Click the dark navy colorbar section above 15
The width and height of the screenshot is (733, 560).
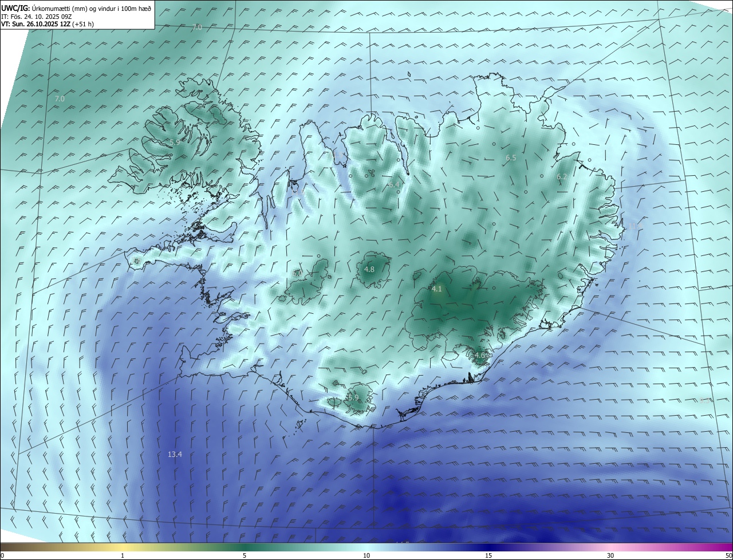(x=488, y=547)
